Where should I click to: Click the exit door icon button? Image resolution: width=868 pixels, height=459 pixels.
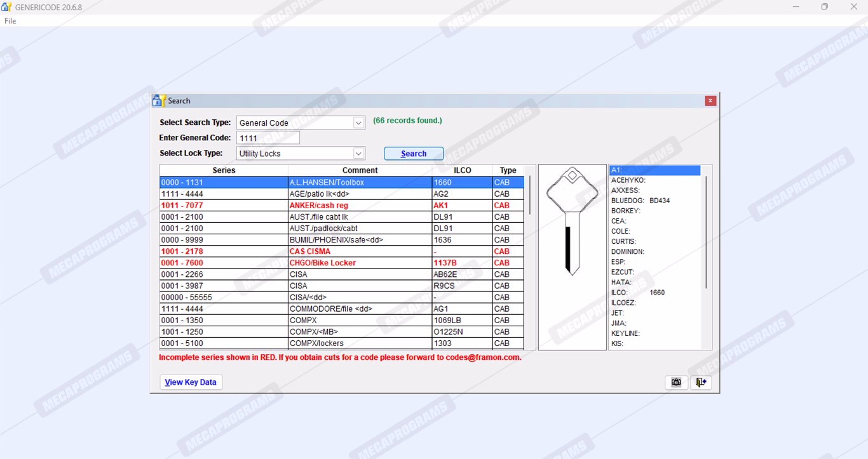tap(701, 382)
